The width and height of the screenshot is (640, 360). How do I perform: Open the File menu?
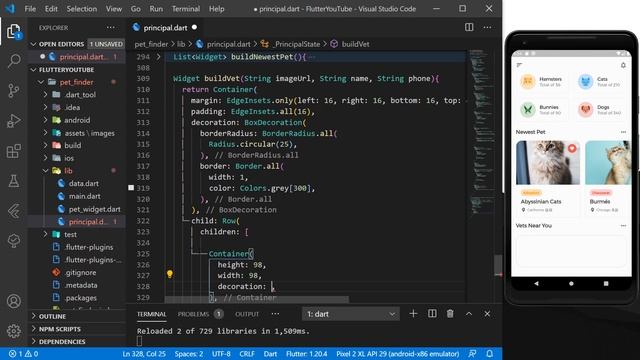click(x=30, y=9)
